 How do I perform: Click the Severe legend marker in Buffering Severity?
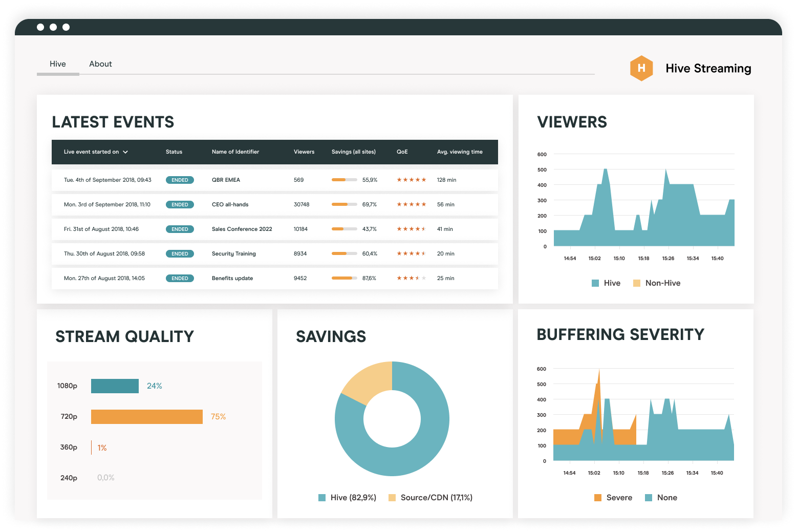[x=599, y=497]
